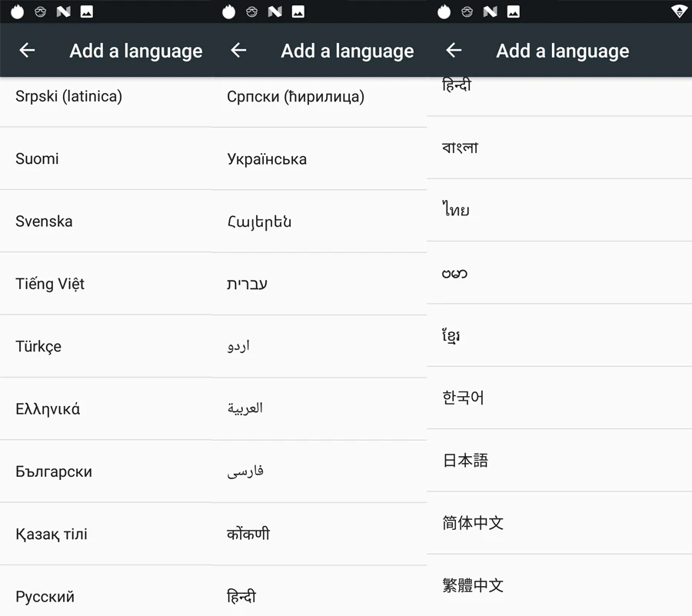This screenshot has height=616, width=692.
Task: Tap picture notification icon above Српски (ћирилица) screen
Action: 298,12
